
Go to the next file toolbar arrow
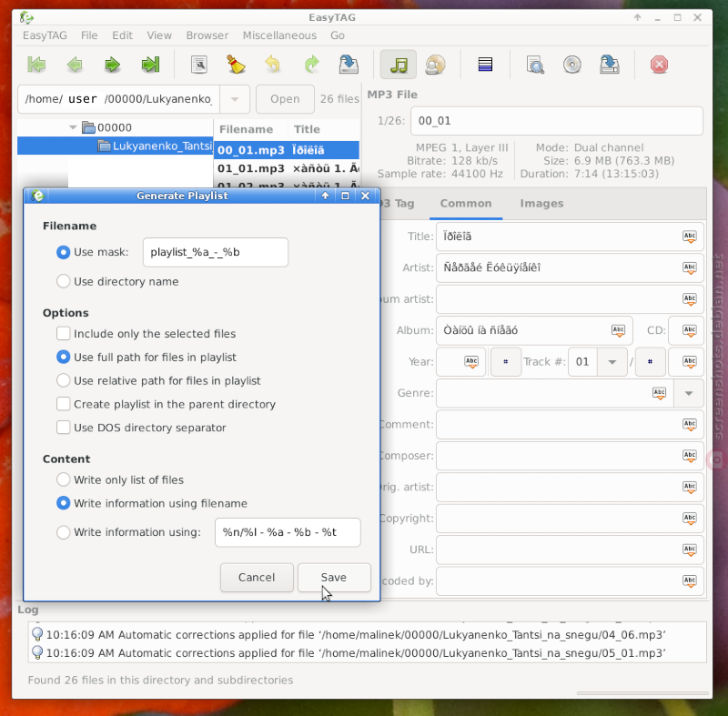tap(112, 65)
